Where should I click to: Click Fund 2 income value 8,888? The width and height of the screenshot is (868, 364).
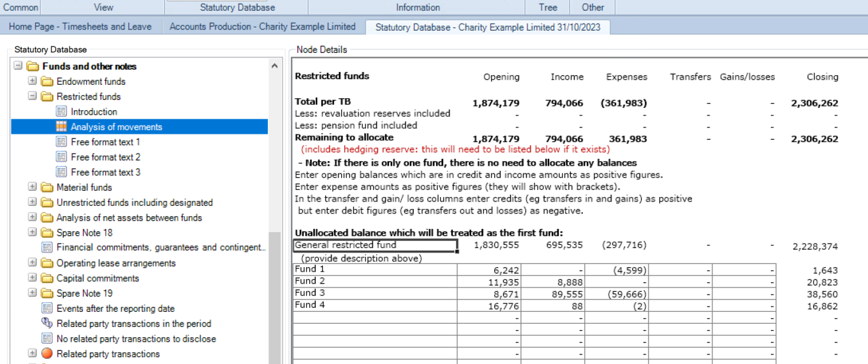(x=569, y=282)
